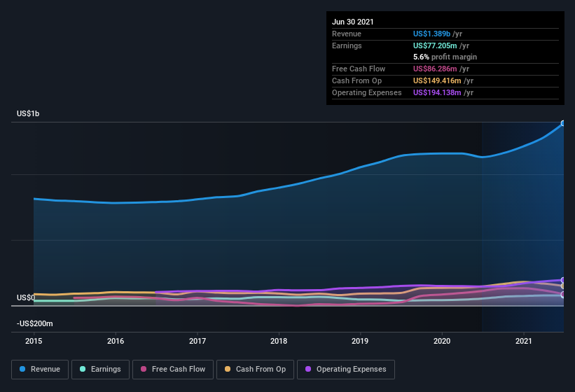
Task: Click the US$1b y-axis label
Action: (x=28, y=113)
